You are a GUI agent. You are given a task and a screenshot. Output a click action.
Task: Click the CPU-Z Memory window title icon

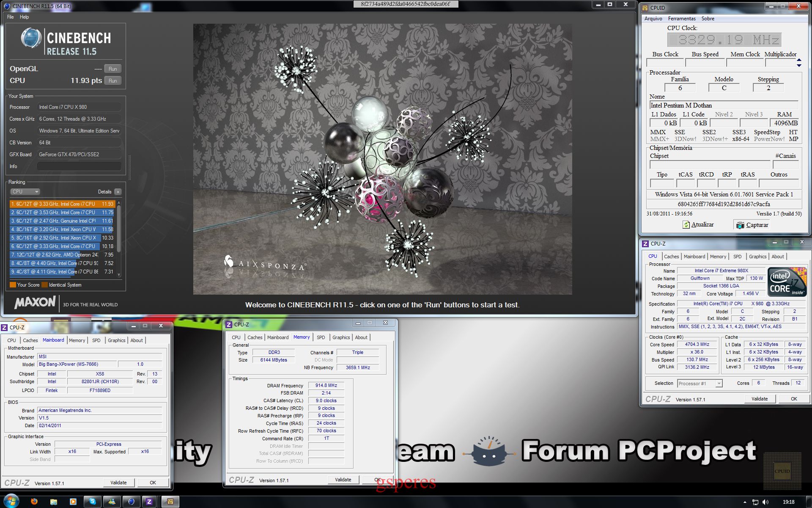(x=229, y=324)
